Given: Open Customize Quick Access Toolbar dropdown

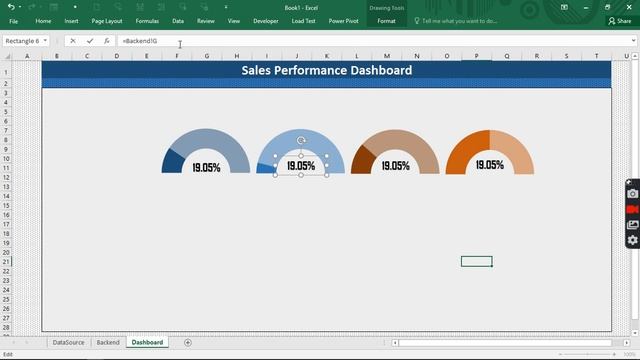Looking at the screenshot, I should click(x=226, y=7).
